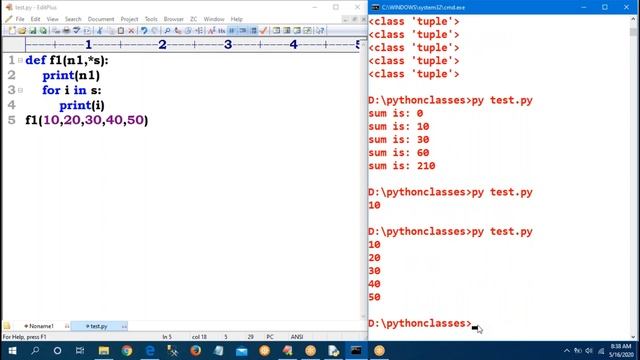Toggle line numbers in EditPlus toolbar
Screen dimensions: 640x360
tap(253, 31)
